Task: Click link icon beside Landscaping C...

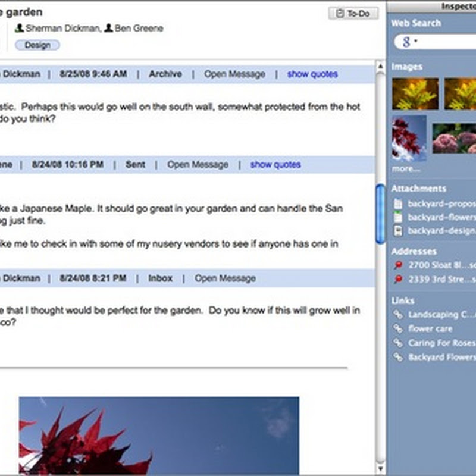Action: tap(398, 314)
